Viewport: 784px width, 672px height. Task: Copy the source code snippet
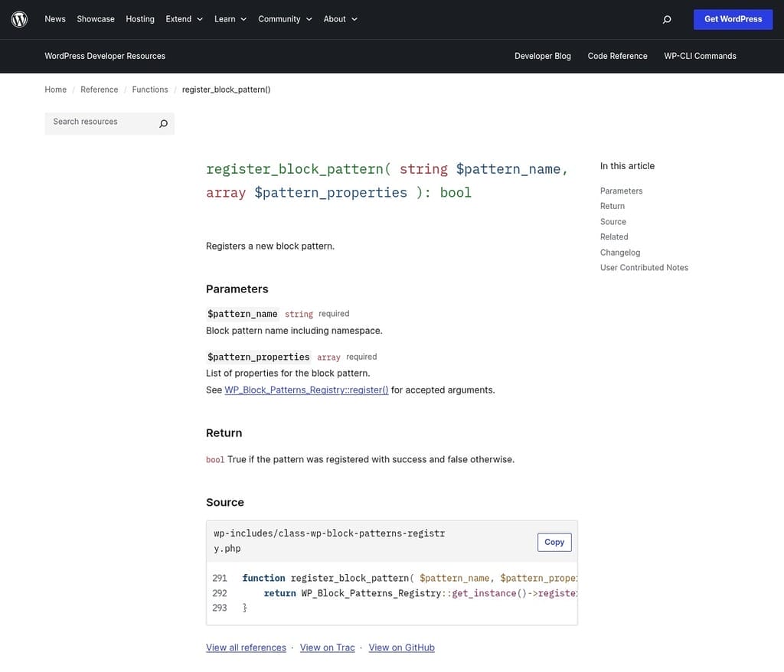(x=554, y=542)
